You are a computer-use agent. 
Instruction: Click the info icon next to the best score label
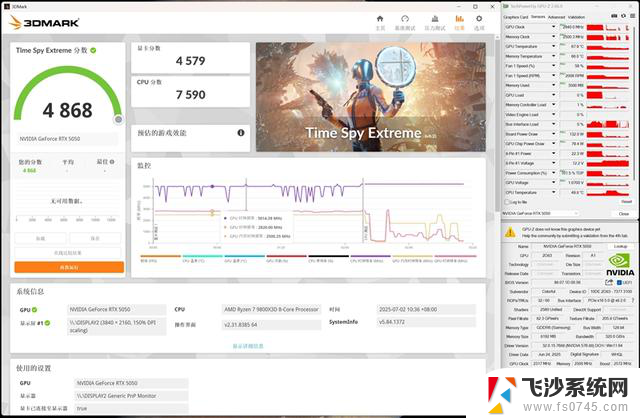coord(112,162)
